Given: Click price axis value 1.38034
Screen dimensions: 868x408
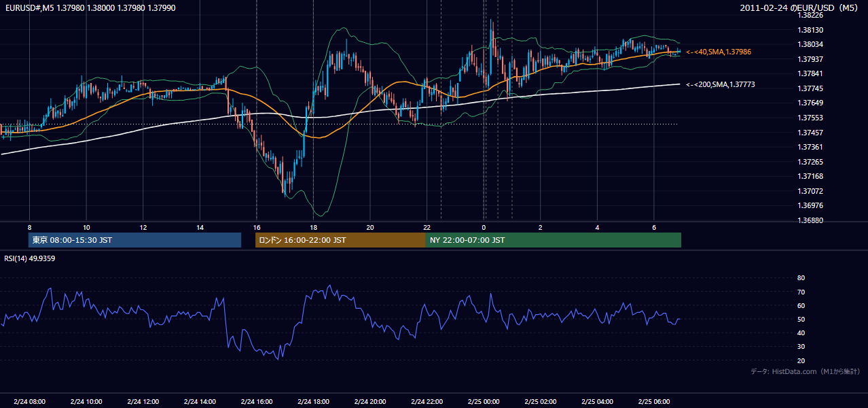Looking at the screenshot, I should 810,45.
